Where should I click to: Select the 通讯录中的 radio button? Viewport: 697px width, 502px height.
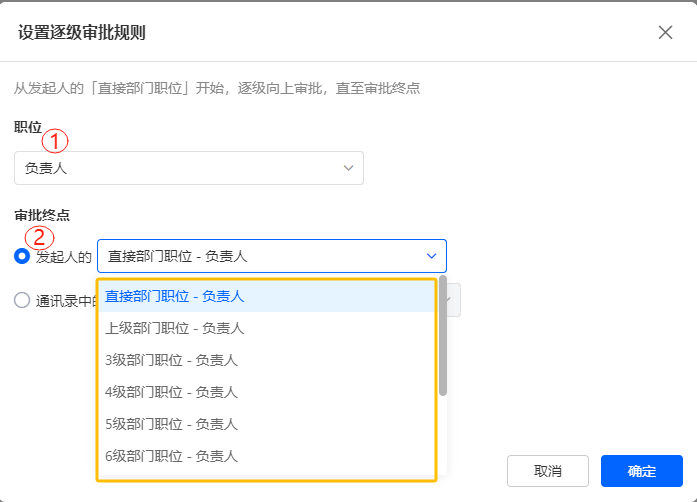tap(22, 299)
